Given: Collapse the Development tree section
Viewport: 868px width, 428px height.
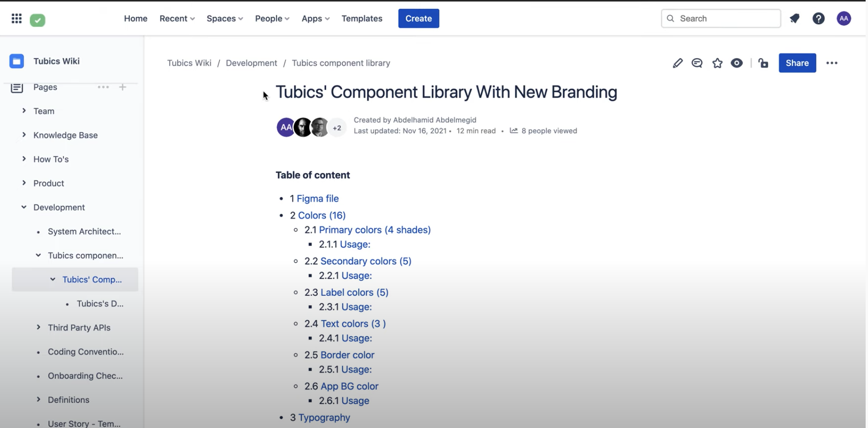Looking at the screenshot, I should [24, 207].
